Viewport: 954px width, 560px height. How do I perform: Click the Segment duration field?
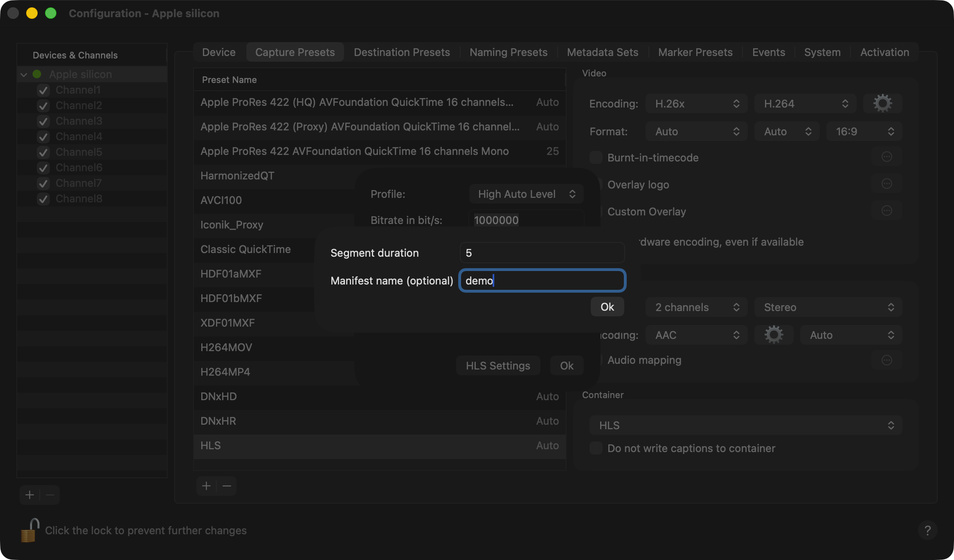coord(542,253)
